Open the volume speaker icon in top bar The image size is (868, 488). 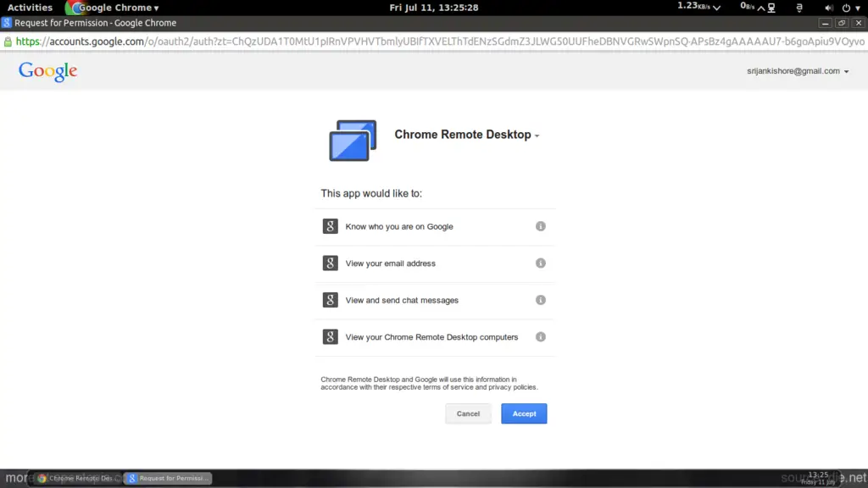click(829, 8)
